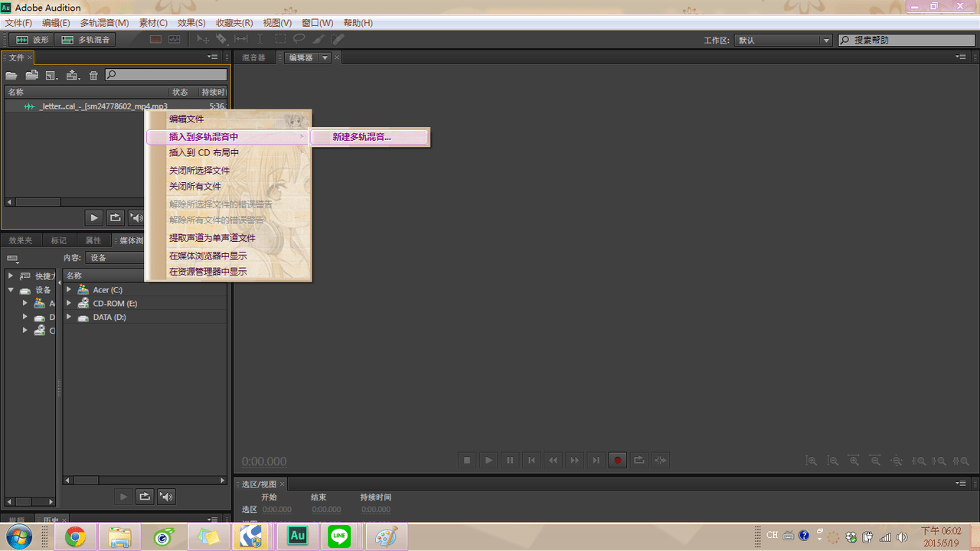980x551 pixels.
Task: Switch to the 波形 waveform view
Action: click(32, 40)
